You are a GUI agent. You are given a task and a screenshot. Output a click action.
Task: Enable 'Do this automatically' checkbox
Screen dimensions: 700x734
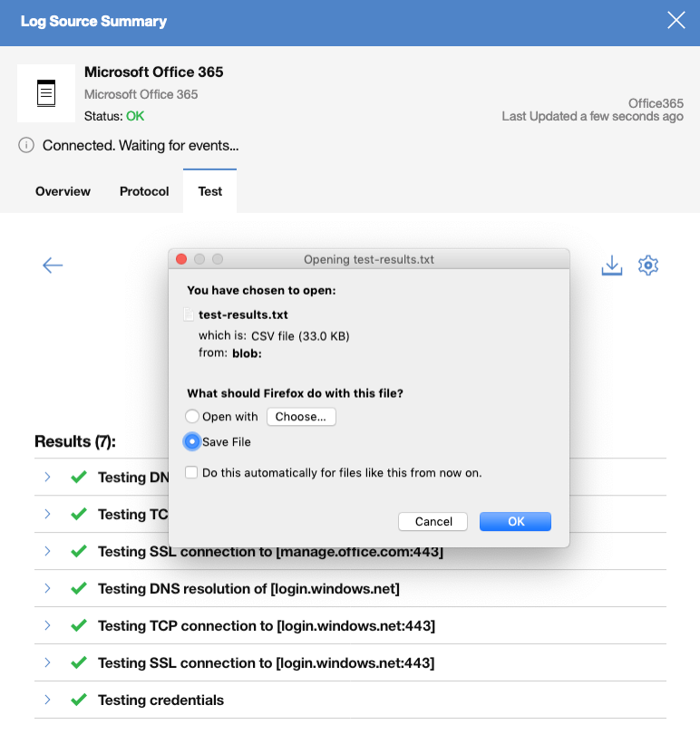click(x=191, y=472)
